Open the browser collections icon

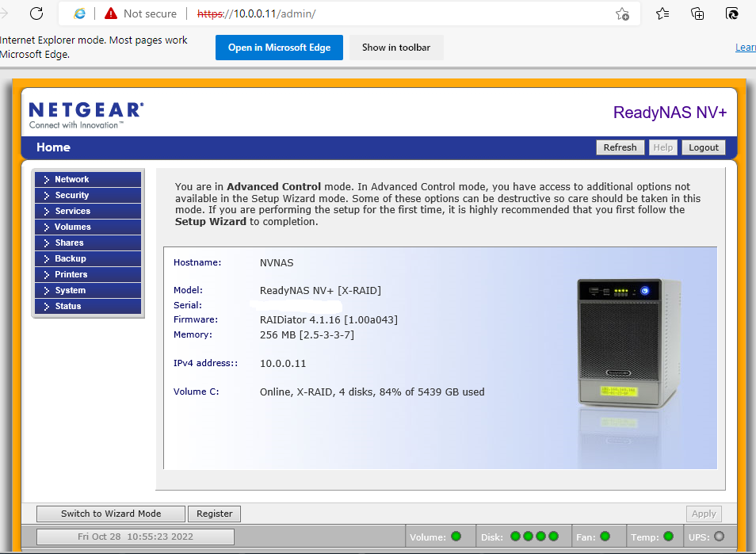(697, 13)
